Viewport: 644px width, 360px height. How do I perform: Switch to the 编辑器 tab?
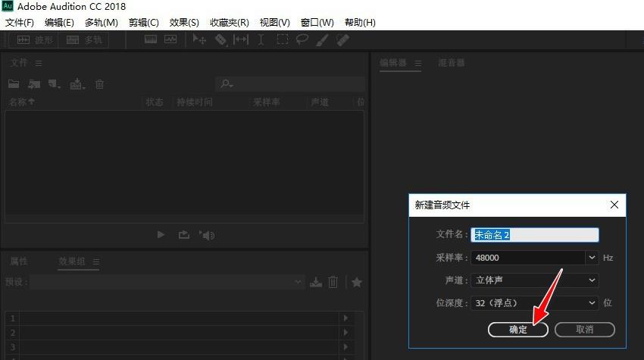pyautogui.click(x=393, y=62)
